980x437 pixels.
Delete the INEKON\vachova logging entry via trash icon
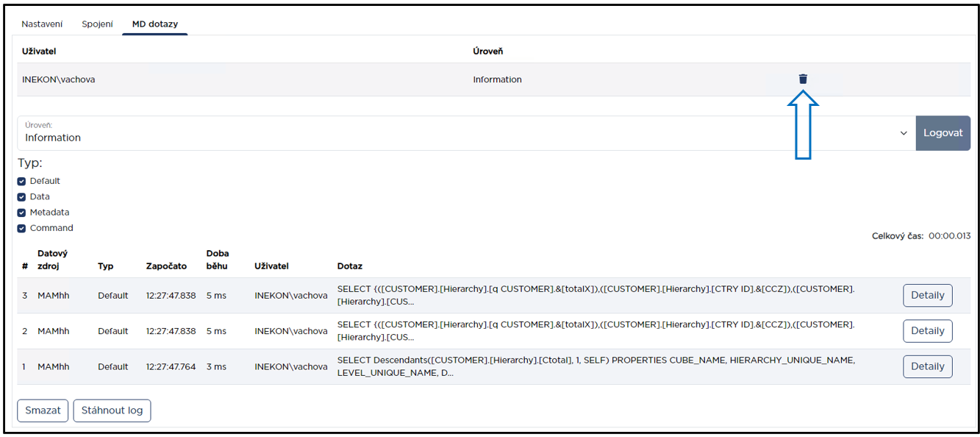803,79
